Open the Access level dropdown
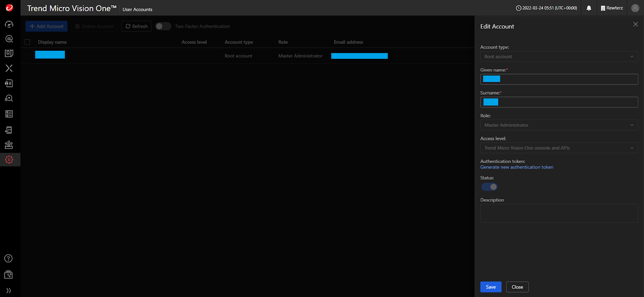The height and width of the screenshot is (297, 644). pos(559,148)
